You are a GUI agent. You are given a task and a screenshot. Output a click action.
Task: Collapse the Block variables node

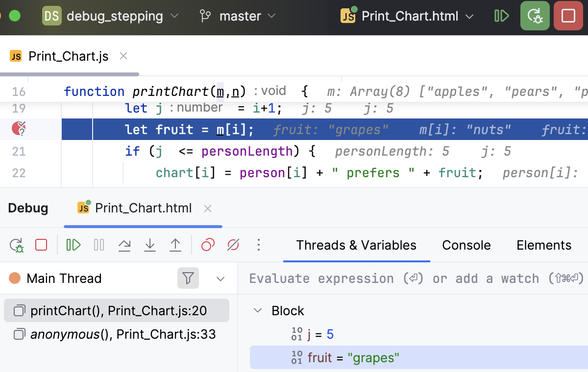click(258, 310)
